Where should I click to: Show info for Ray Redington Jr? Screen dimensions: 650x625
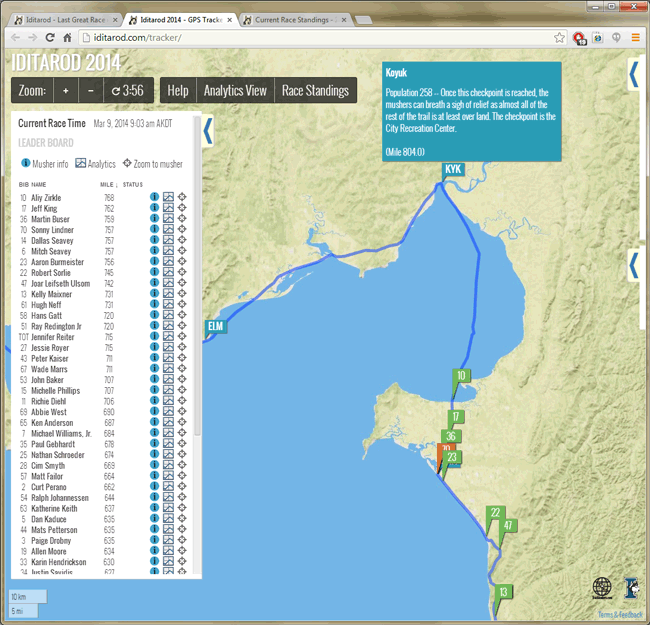pyautogui.click(x=154, y=326)
